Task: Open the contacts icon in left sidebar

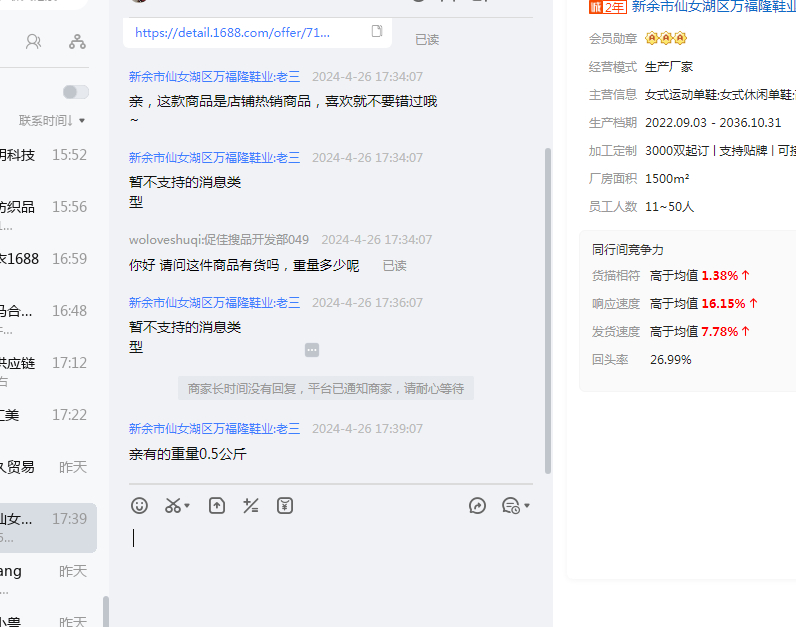Action: pyautogui.click(x=34, y=41)
